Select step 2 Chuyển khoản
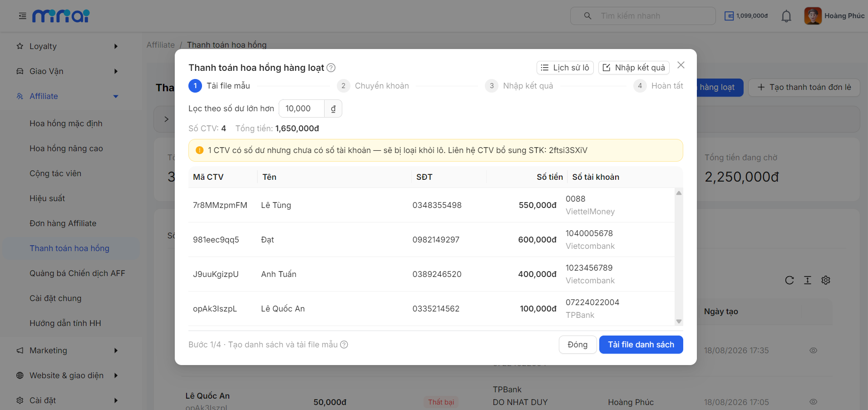Image resolution: width=868 pixels, height=410 pixels. (373, 86)
